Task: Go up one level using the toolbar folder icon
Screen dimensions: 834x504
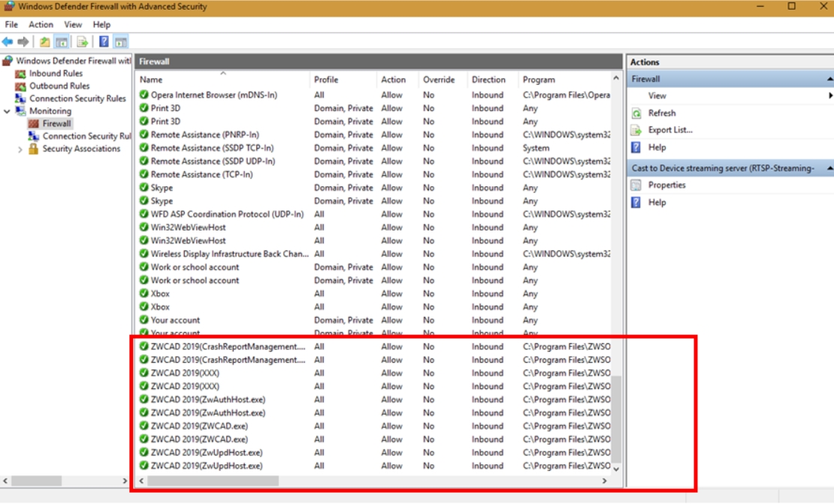Action: [x=44, y=41]
